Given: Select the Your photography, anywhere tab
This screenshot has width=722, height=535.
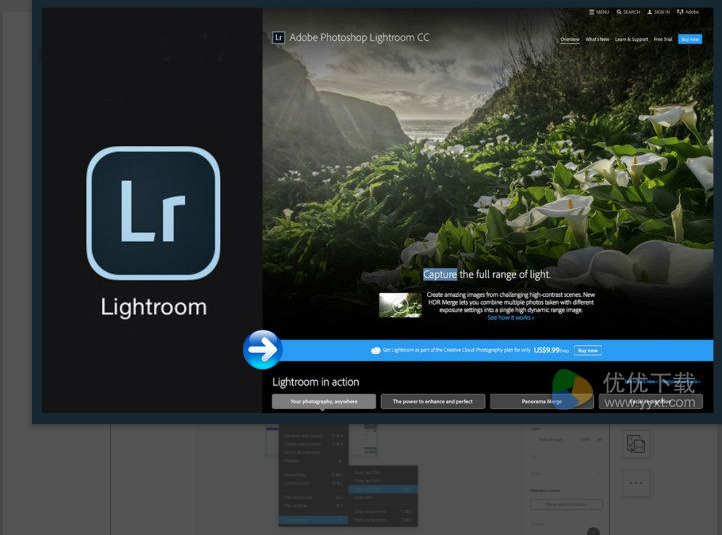Looking at the screenshot, I should point(324,401).
